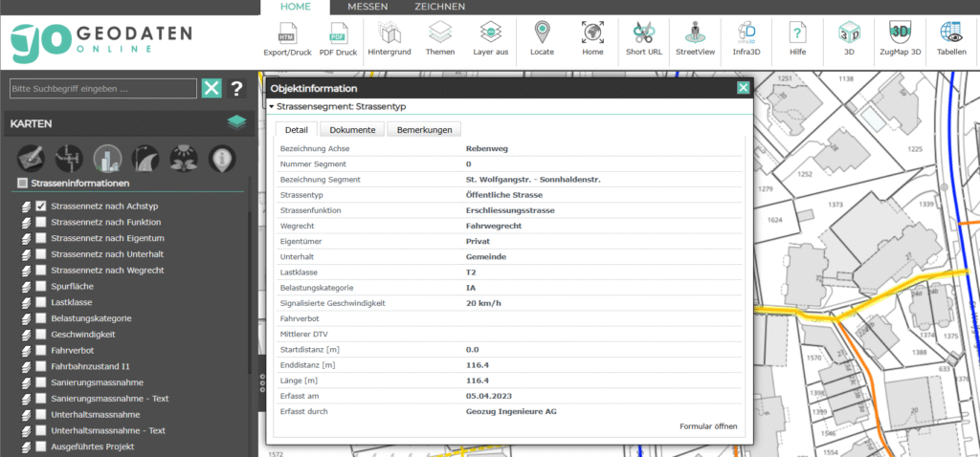
Task: Toggle the KARTEN panel layers icon
Action: click(236, 122)
